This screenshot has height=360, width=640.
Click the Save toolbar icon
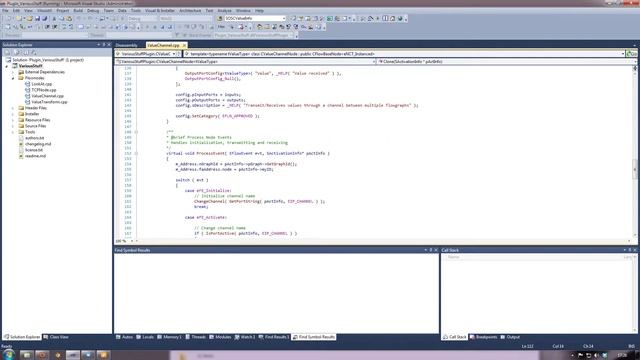[x=37, y=19]
